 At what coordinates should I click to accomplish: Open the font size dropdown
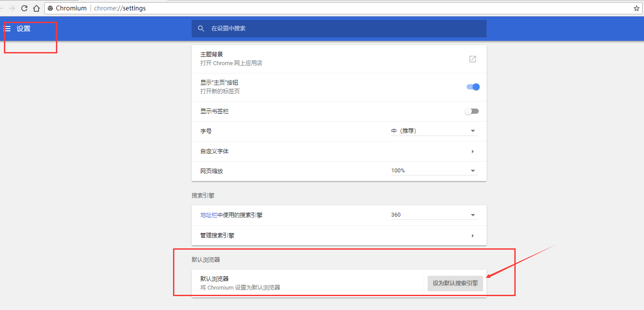coord(434,131)
